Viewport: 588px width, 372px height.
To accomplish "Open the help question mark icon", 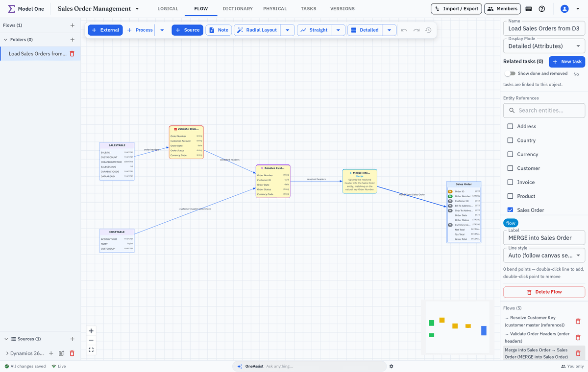I will pos(542,9).
